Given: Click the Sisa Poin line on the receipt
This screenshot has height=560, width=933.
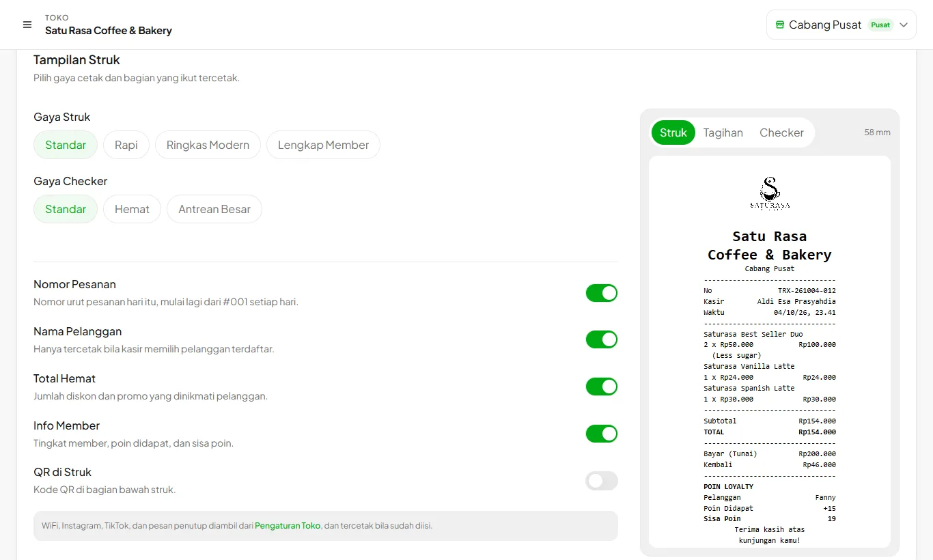Looking at the screenshot, I should click(x=770, y=519).
